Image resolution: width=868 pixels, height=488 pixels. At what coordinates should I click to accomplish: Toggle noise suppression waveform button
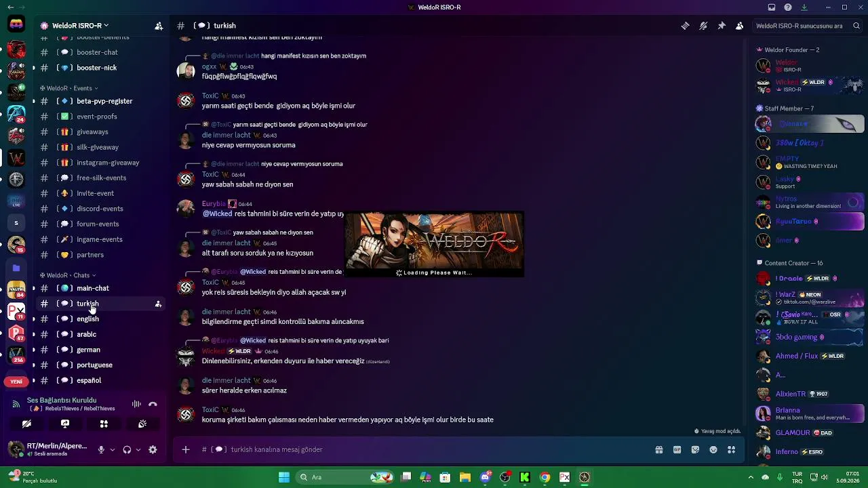coord(136,404)
